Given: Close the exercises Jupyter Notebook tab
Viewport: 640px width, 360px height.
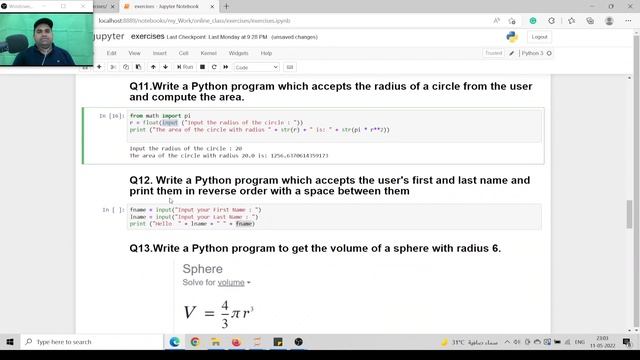Looking at the screenshot, I should click(x=212, y=7).
